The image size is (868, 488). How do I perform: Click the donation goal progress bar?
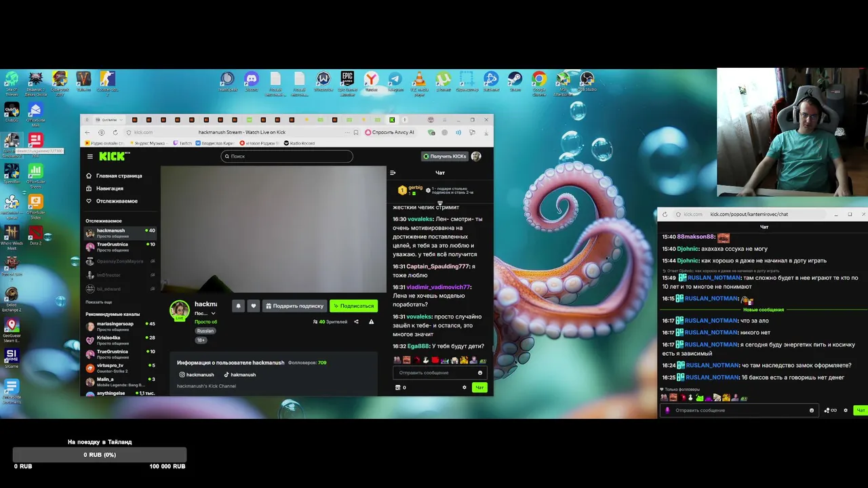tap(100, 455)
